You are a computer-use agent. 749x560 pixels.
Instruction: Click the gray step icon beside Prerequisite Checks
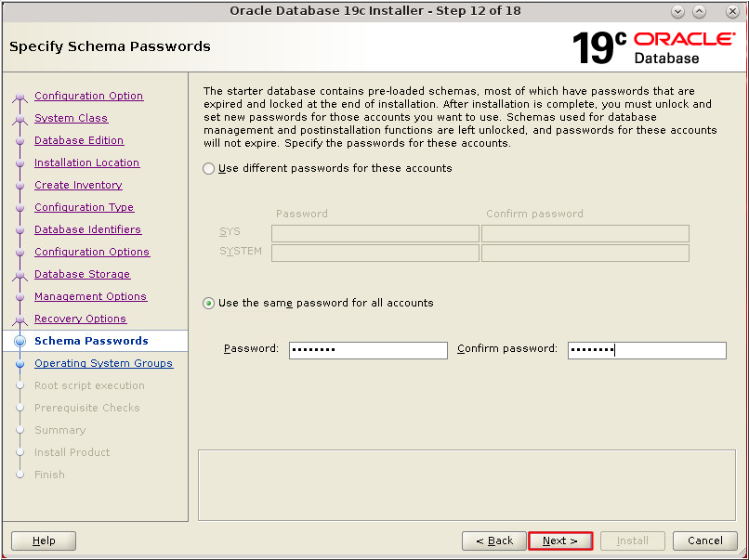20,408
